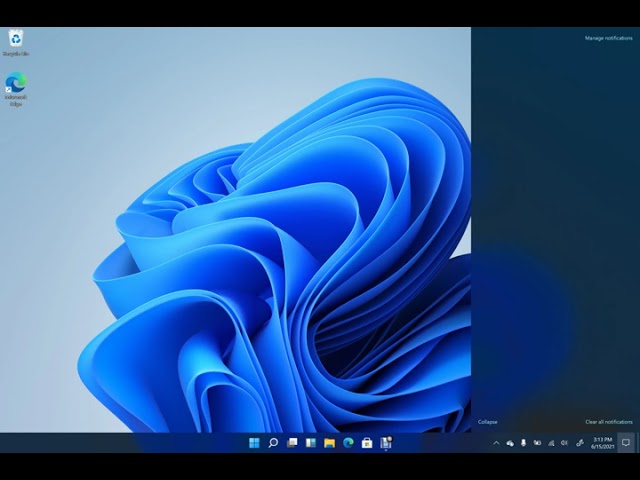Open Microsoft Store from the taskbar

pos(367,443)
